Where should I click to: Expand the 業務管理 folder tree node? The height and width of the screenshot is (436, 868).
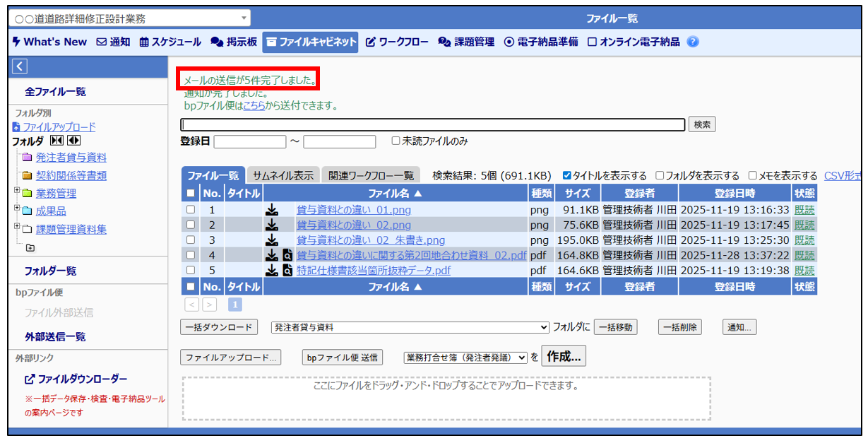click(x=16, y=191)
